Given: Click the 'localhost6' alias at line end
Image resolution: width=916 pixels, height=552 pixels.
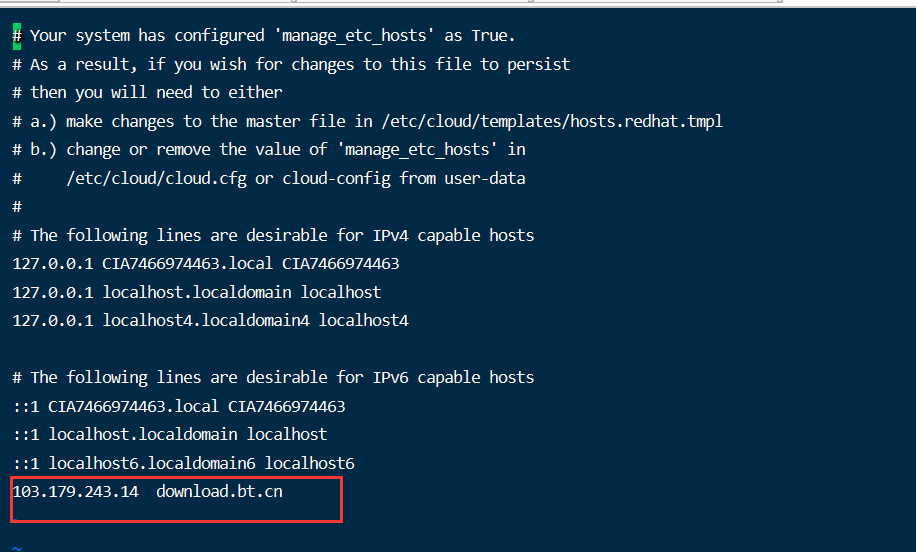Looking at the screenshot, I should 310,464.
